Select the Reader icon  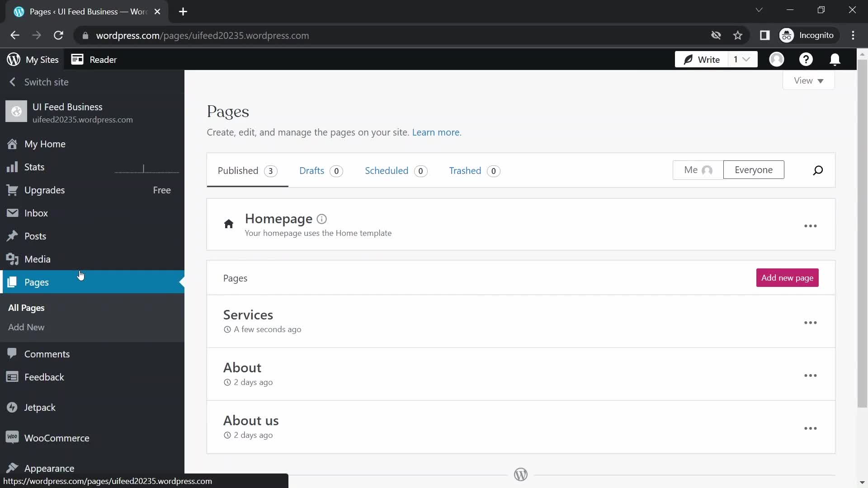click(x=76, y=59)
